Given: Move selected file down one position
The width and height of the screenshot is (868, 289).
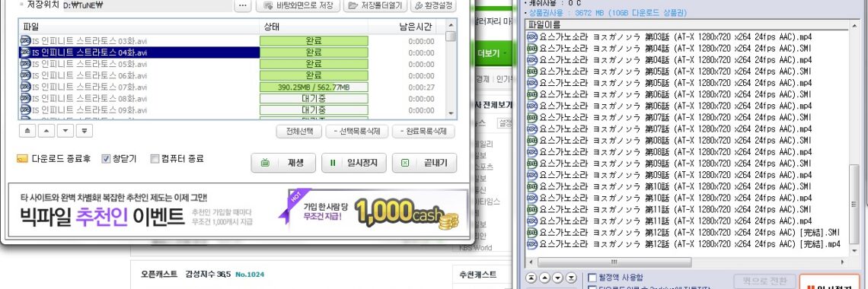Looking at the screenshot, I should tap(65, 131).
